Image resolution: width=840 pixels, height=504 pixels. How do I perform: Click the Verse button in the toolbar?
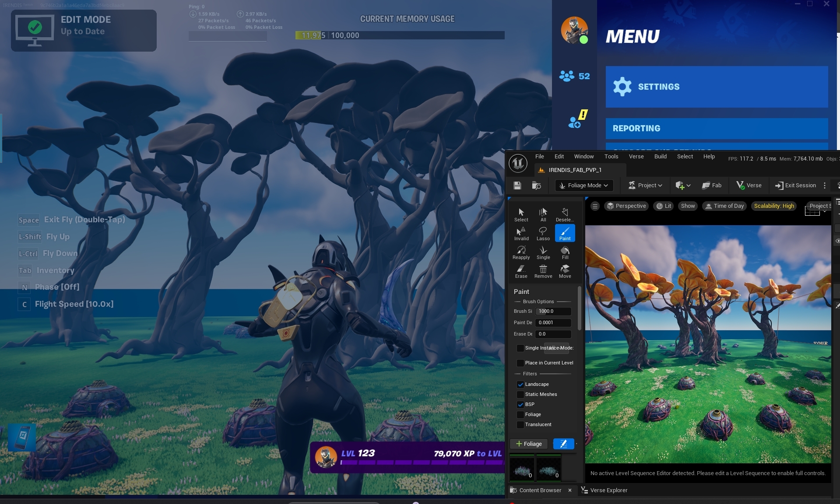coord(749,185)
